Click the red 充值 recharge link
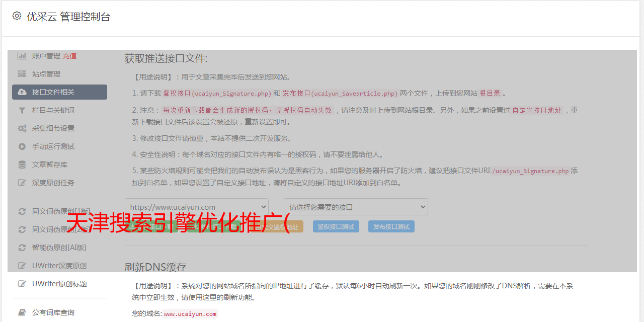 [x=69, y=56]
